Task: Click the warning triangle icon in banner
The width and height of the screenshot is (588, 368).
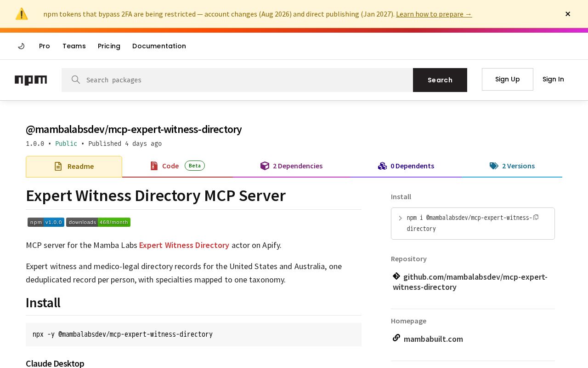Action: tap(22, 14)
